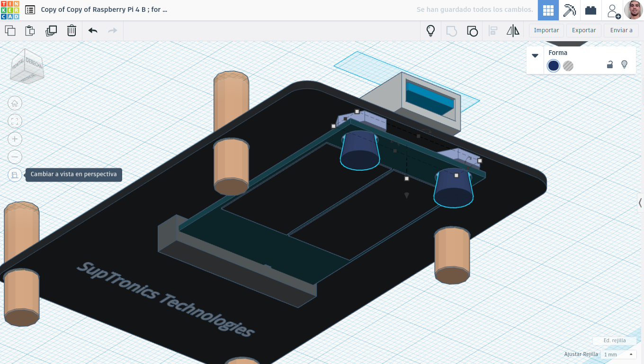Show all hidden objects lightbulb icon
The width and height of the screenshot is (644, 364).
pos(430,31)
